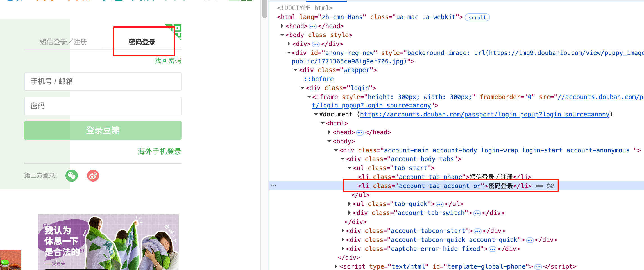Collapse the #document node
This screenshot has height=270, width=644.
pyautogui.click(x=316, y=114)
